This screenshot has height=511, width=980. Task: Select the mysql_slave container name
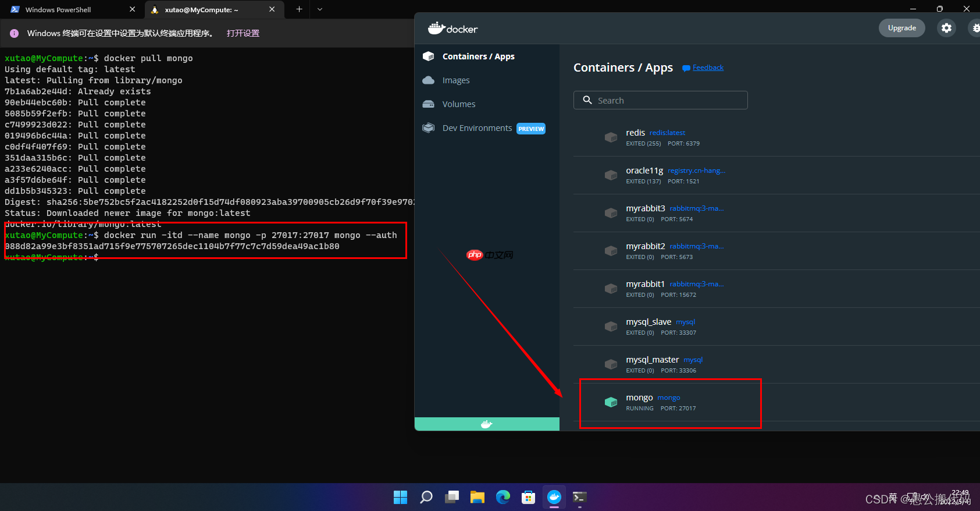pos(648,322)
